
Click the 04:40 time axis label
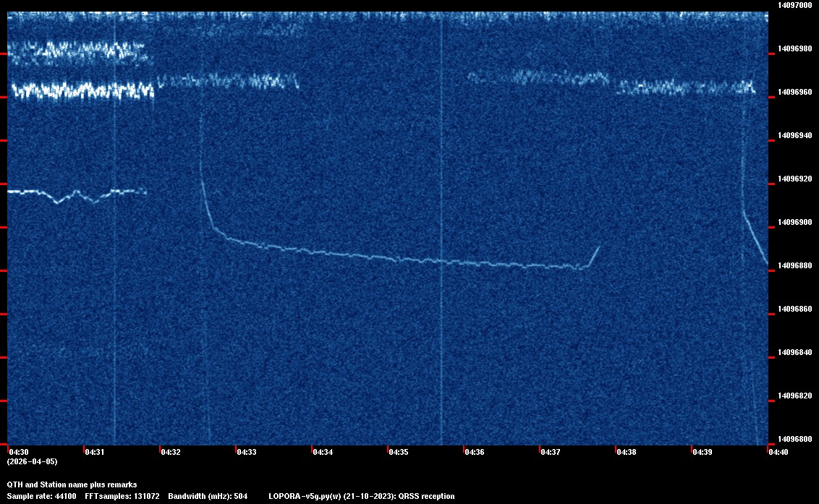(778, 452)
